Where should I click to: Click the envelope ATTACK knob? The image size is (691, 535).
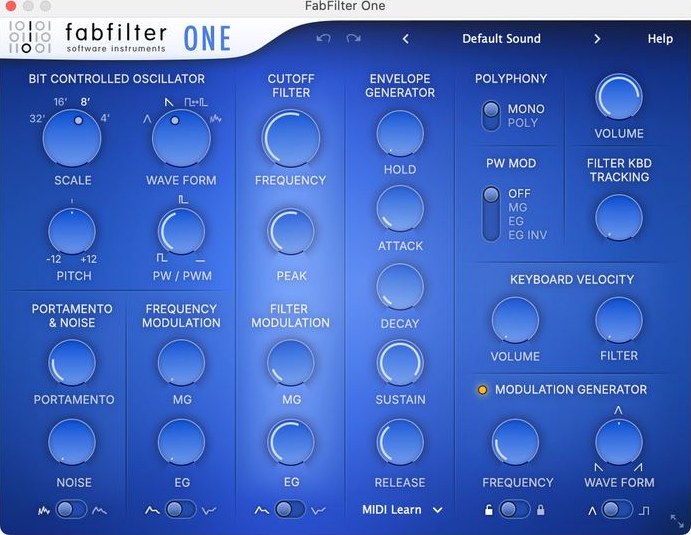point(400,208)
